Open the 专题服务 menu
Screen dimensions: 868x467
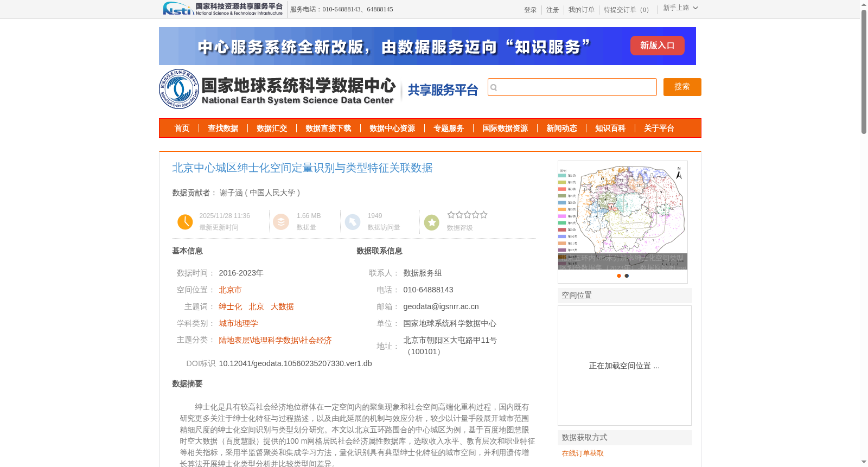coord(449,129)
